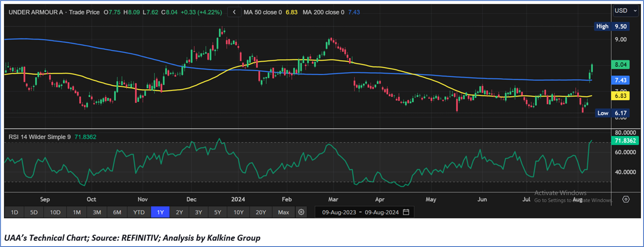Click the green 8.04 current price tag
This screenshot has height=247, width=644.
(620, 64)
